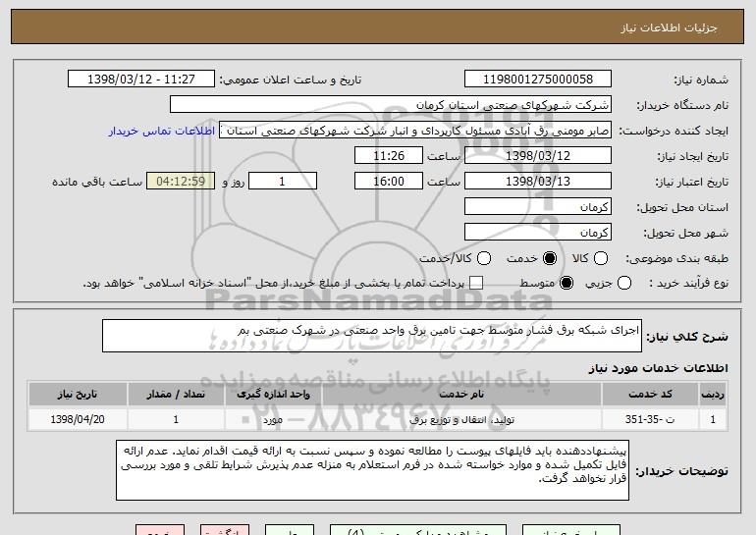Click the validity date field 1398/03/13

pyautogui.click(x=538, y=182)
